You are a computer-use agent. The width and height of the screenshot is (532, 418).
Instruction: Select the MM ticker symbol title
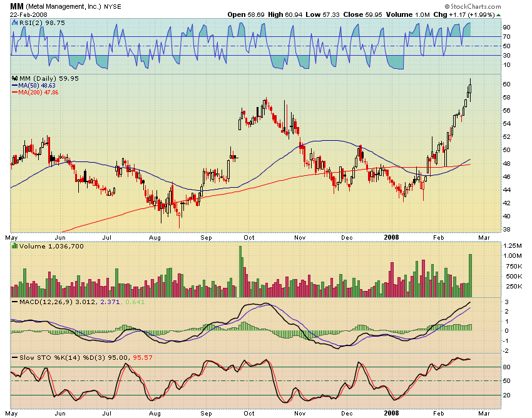point(17,6)
